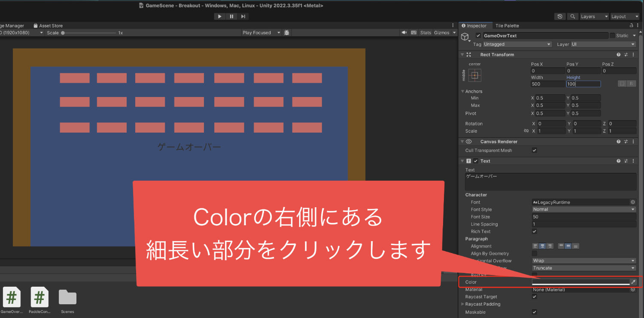Toggle the Static checkbox
This screenshot has width=644, height=318.
tap(612, 36)
